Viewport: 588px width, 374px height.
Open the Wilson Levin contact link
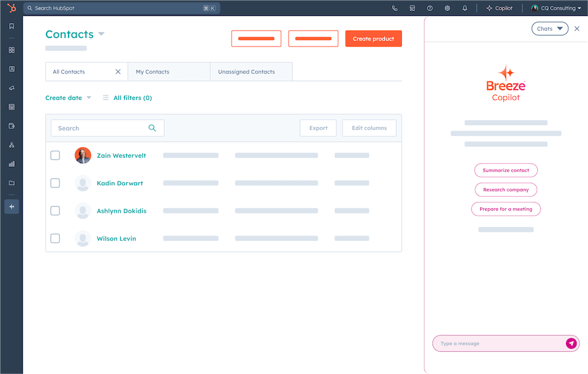[x=116, y=239]
